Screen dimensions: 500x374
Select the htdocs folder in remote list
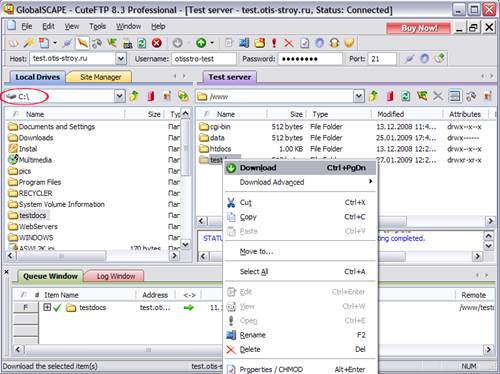pyautogui.click(x=215, y=149)
